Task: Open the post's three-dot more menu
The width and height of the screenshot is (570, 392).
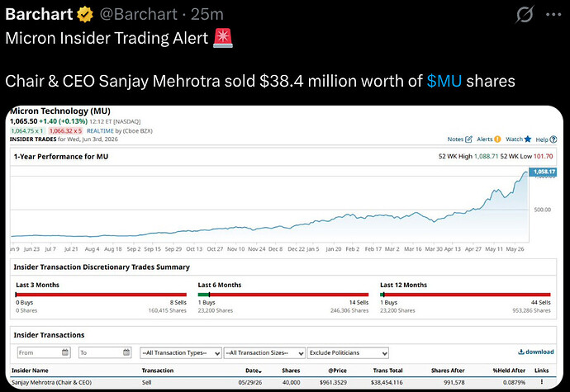Action: point(553,15)
